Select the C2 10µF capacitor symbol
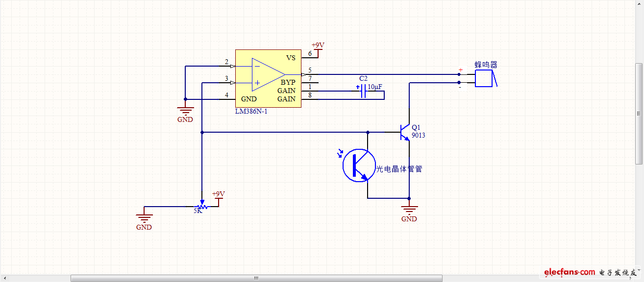Viewport: 644px width, 282px height. pos(363,92)
